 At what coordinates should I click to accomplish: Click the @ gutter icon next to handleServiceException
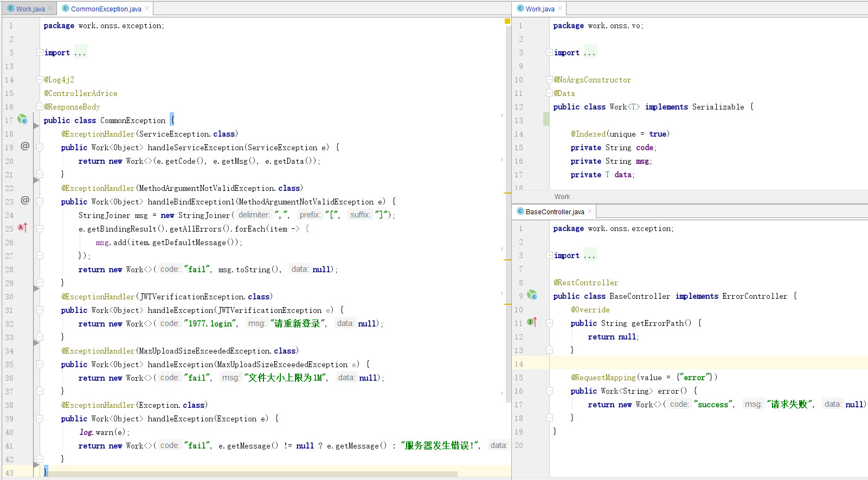(x=25, y=146)
